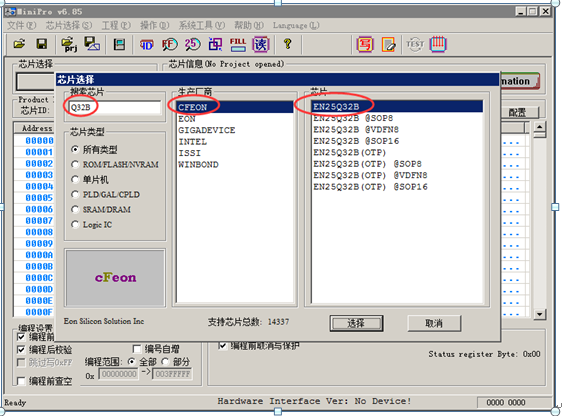This screenshot has width=562, height=416.
Task: Select the 部分 programming range radio
Action: tap(165, 362)
